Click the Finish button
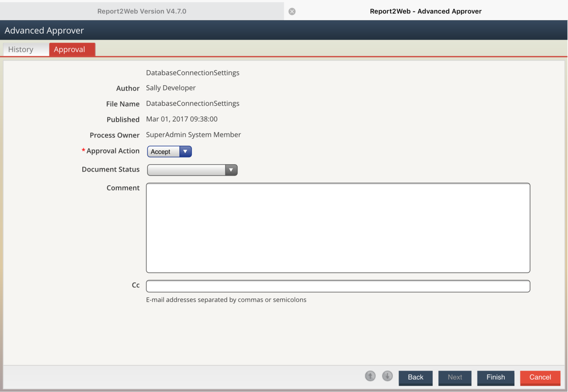The width and height of the screenshot is (568, 392). tap(495, 378)
